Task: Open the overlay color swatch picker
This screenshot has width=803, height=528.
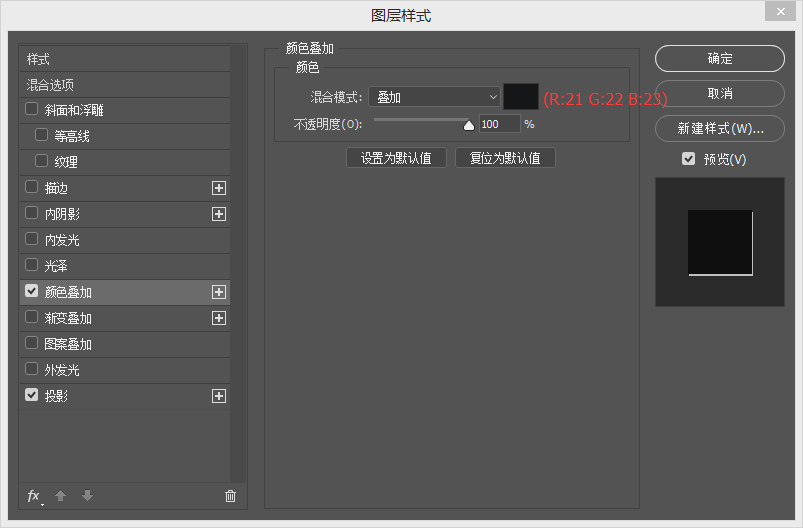Action: coord(520,97)
